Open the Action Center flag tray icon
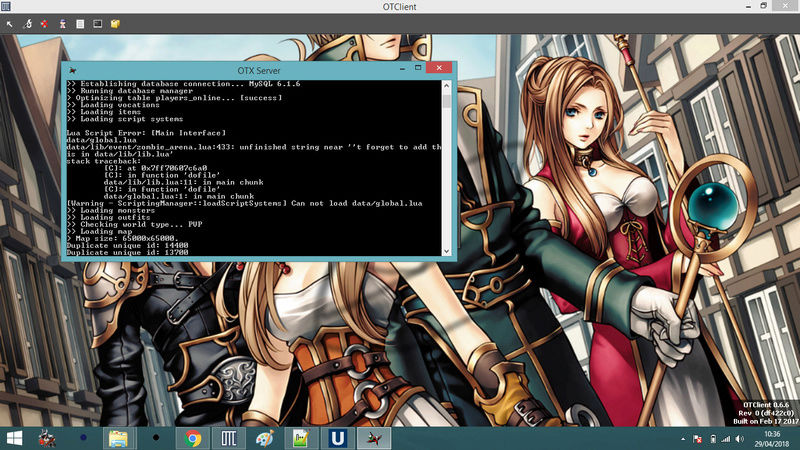The image size is (800, 450). point(697,439)
